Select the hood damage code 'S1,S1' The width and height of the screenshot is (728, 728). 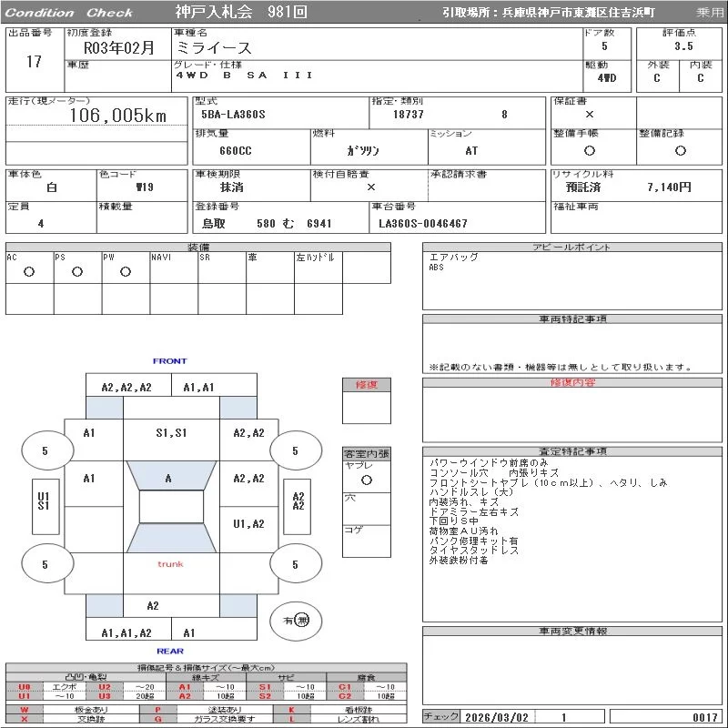tap(171, 433)
